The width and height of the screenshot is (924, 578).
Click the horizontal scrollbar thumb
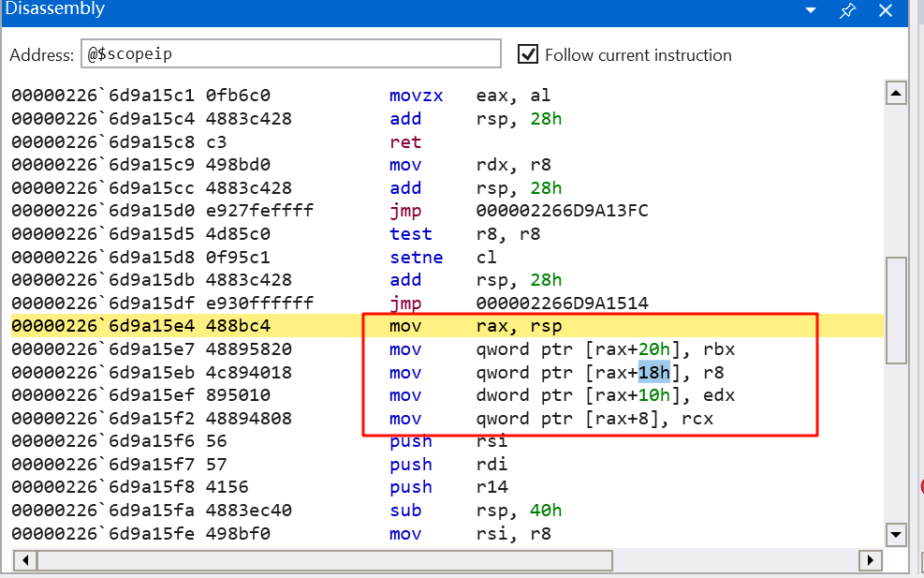tap(325, 560)
